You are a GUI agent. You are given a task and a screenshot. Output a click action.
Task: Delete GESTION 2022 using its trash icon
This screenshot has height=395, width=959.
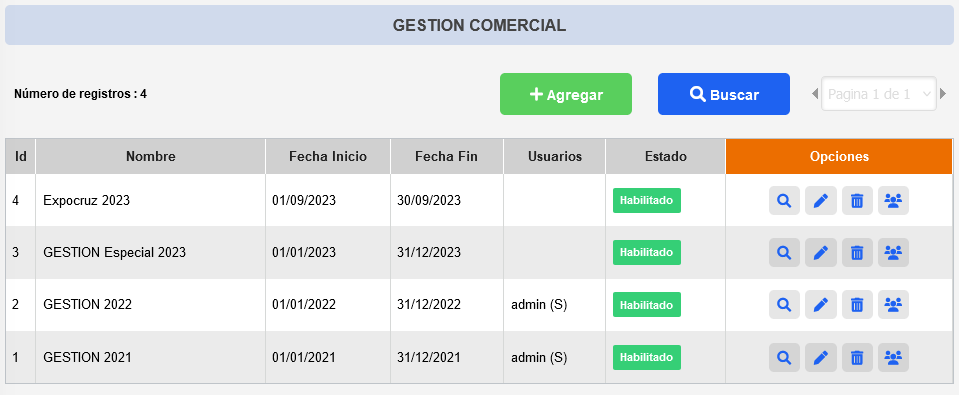click(857, 305)
